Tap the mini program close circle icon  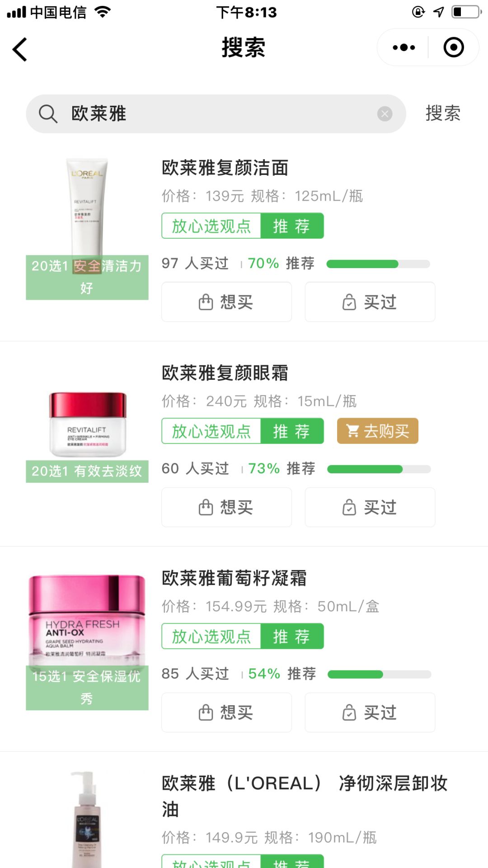tap(454, 47)
